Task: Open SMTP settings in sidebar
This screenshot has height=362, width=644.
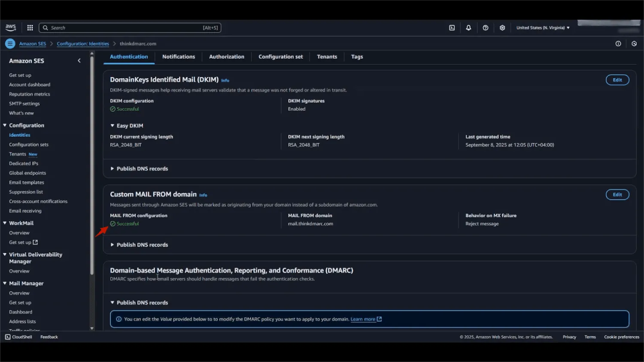Action: pyautogui.click(x=24, y=103)
